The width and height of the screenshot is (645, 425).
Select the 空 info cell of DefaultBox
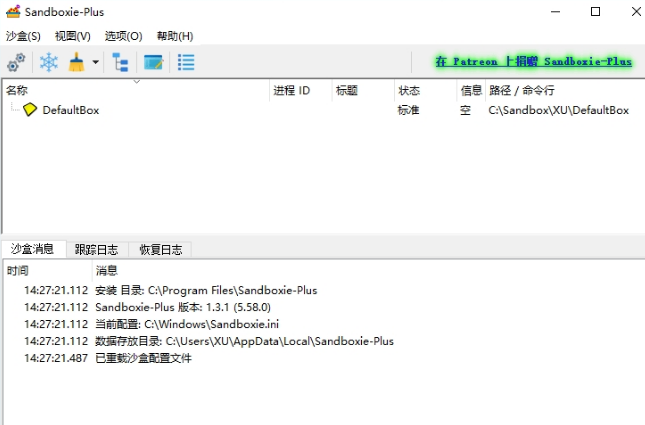pos(465,110)
